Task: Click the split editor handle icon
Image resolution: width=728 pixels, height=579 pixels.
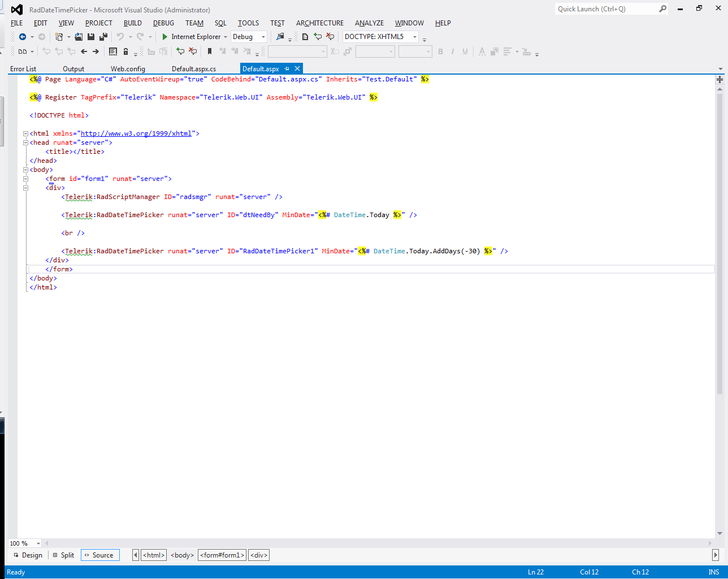Action: click(720, 80)
